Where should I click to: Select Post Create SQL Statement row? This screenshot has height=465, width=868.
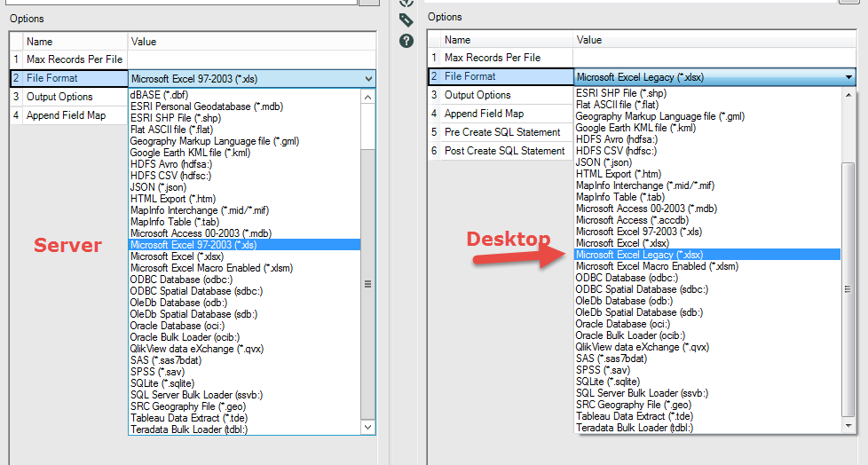(x=501, y=151)
